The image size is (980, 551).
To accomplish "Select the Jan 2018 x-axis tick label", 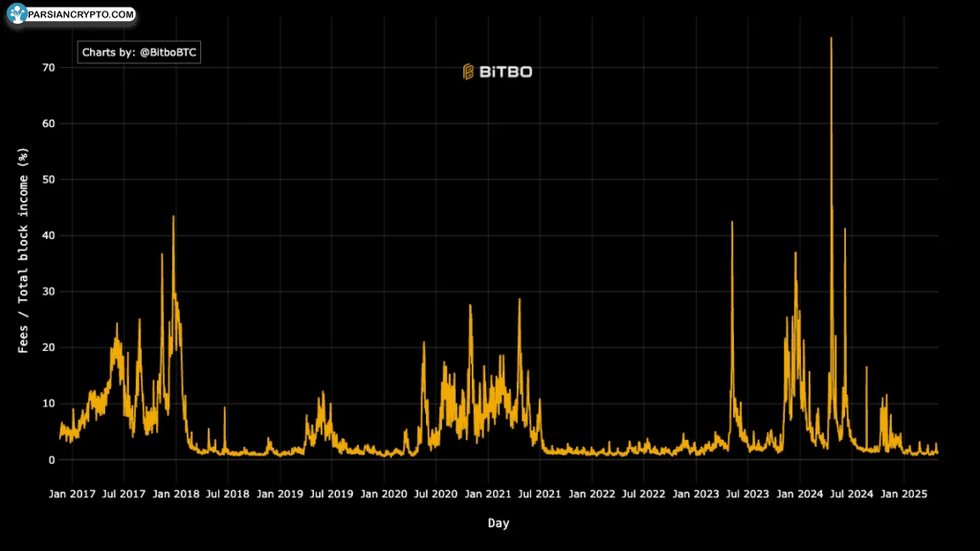I will click(175, 495).
